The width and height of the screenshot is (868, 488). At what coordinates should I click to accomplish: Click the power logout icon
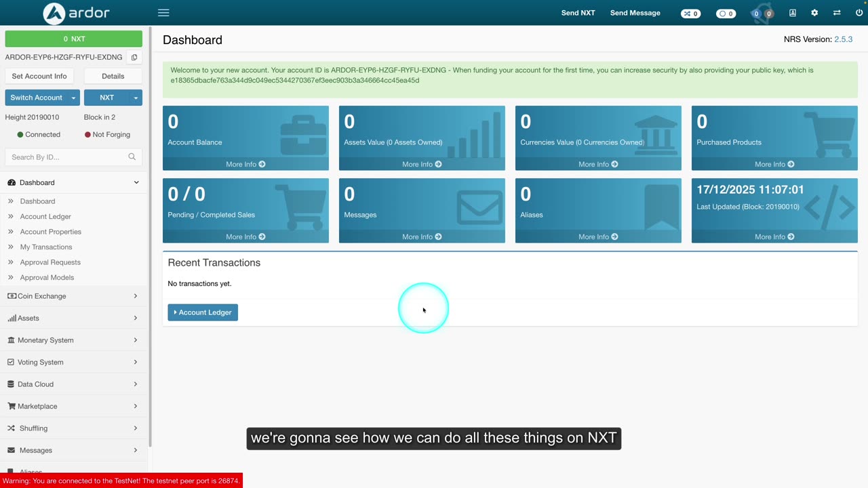coord(859,13)
